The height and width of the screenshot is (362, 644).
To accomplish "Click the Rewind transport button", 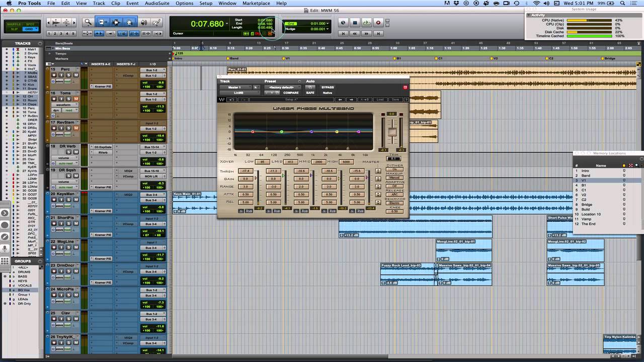I will [355, 33].
